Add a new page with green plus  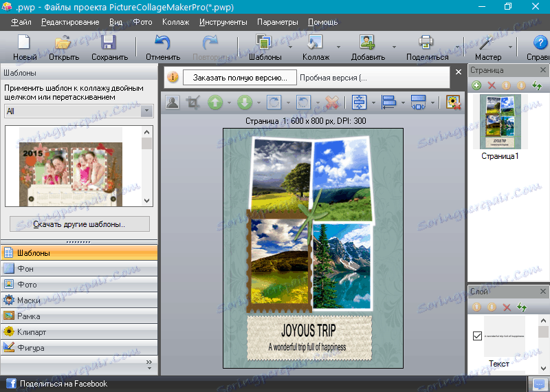(x=476, y=85)
